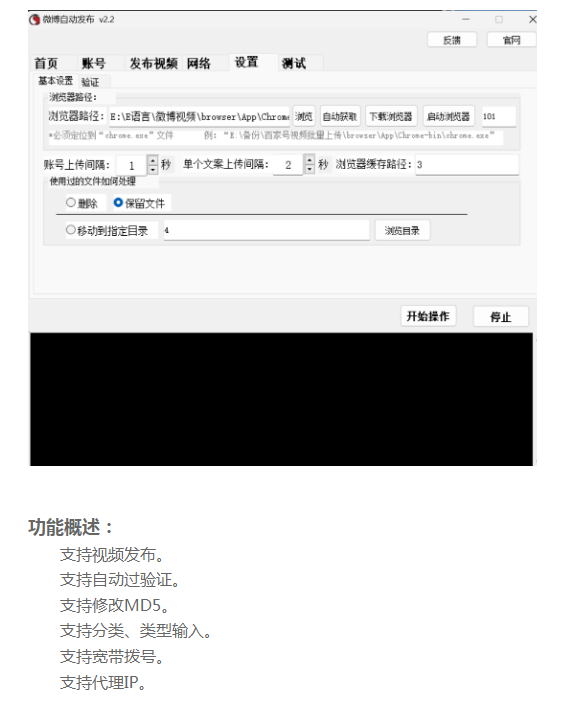This screenshot has width=566, height=723.
Task: Click the 自动获取 button
Action: [x=340, y=117]
